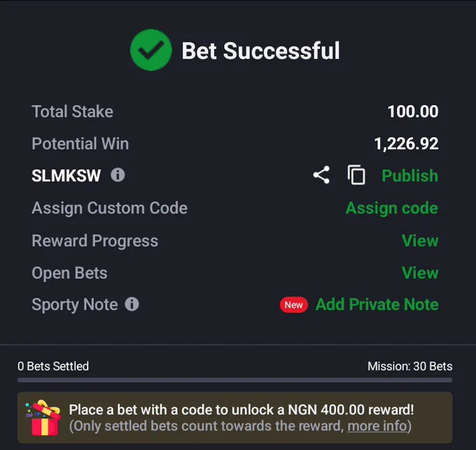Open info icon next to SLMKSW
Viewport: 476px width, 450px height.
(x=118, y=175)
